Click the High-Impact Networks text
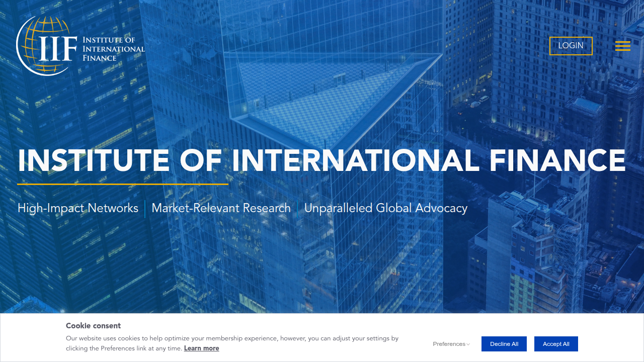The height and width of the screenshot is (362, 644). click(78, 208)
